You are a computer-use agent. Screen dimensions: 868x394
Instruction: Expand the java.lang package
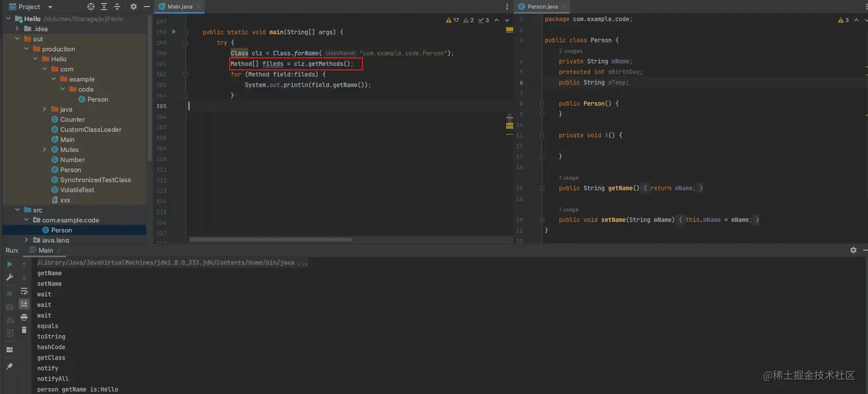click(x=26, y=240)
